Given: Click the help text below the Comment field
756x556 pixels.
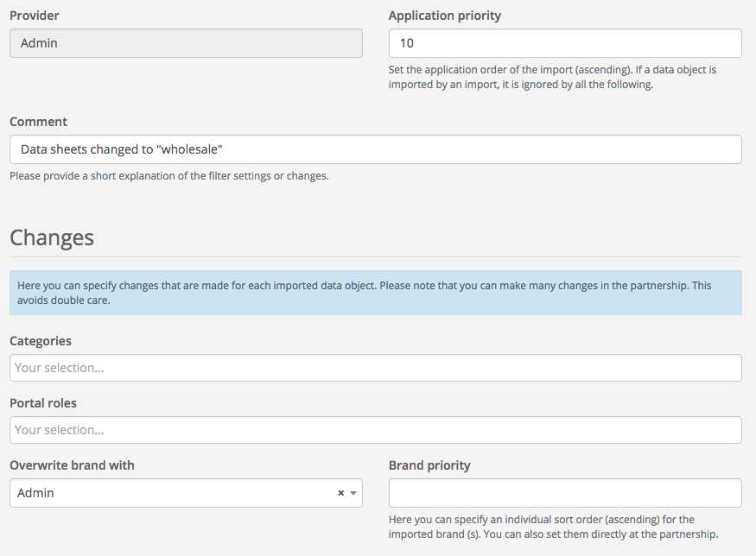Looking at the screenshot, I should pos(169,176).
